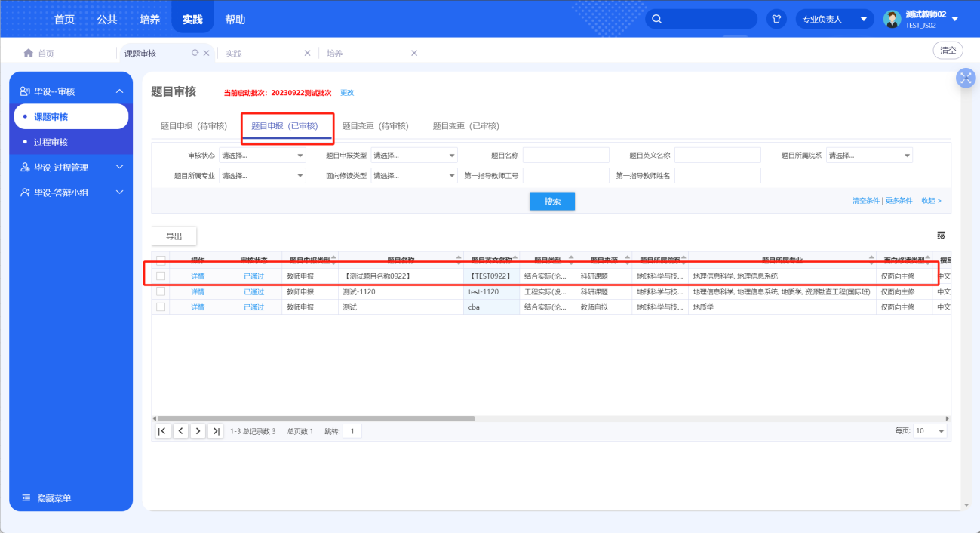Open the 培养 top navigation menu
The height and width of the screenshot is (533, 980).
(150, 20)
